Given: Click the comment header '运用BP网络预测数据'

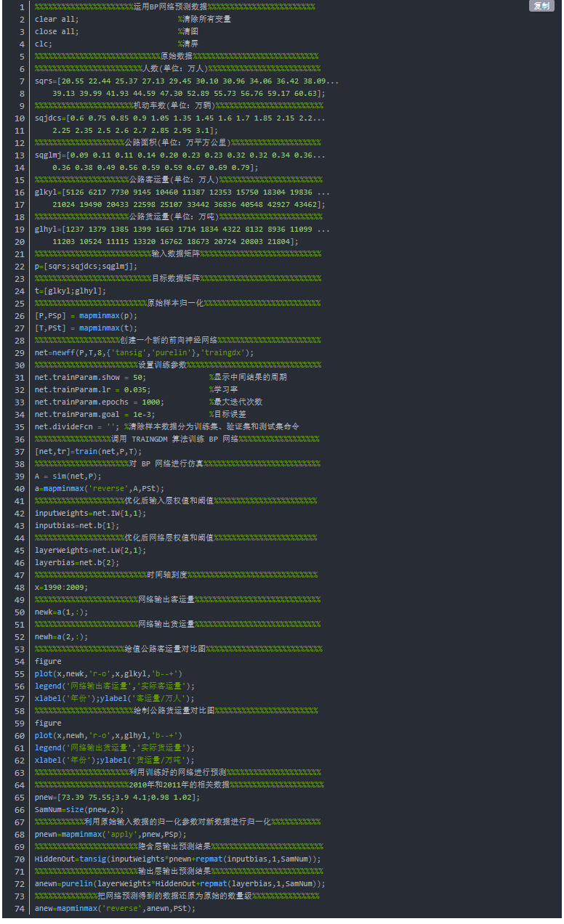Looking at the screenshot, I should (x=171, y=7).
